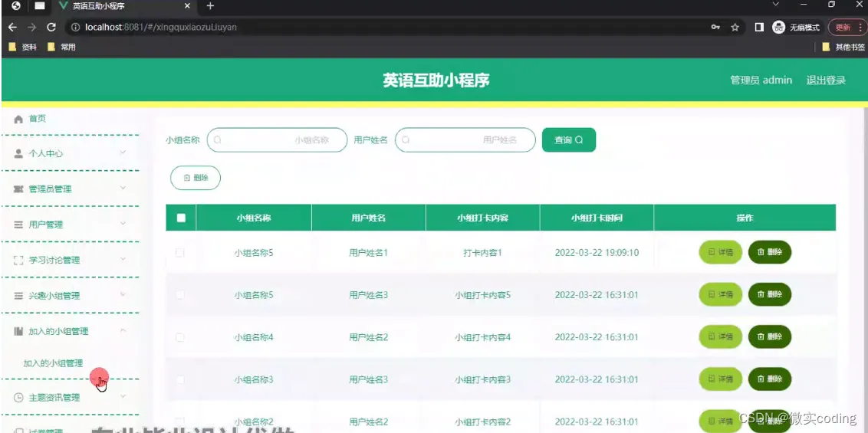Click the 小组名称3 cell
868x433 pixels.
click(254, 379)
